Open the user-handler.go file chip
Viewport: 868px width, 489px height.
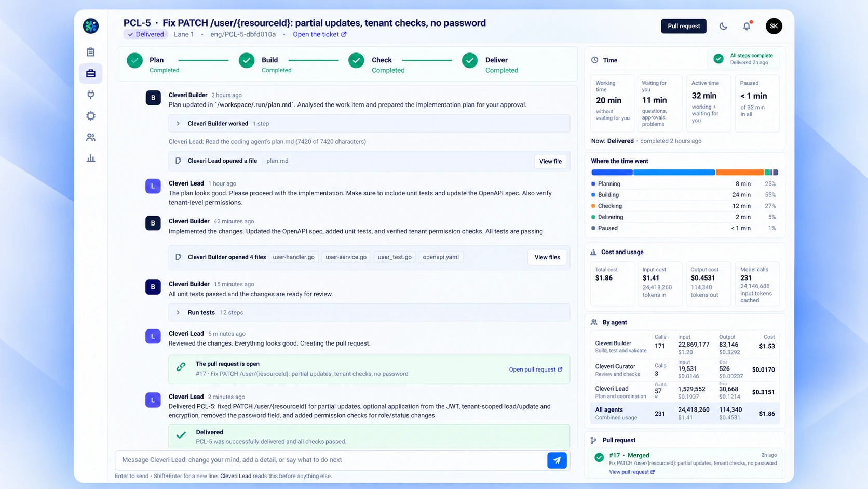pos(293,257)
